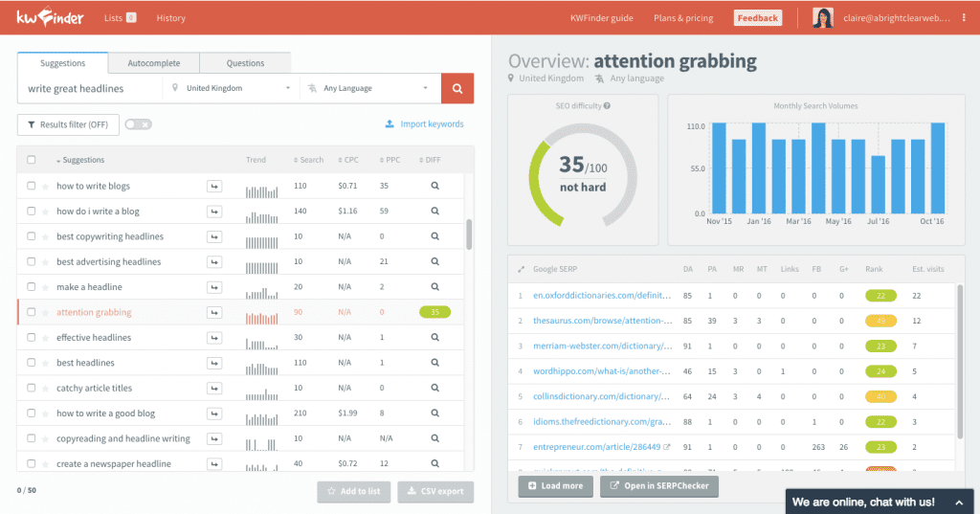
Task: Open the United Kingdom location dropdown
Action: pyautogui.click(x=230, y=88)
